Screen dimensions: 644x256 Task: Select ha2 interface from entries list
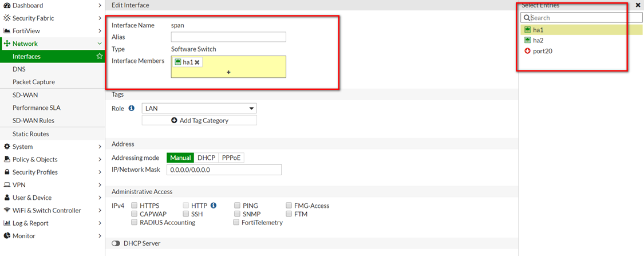pyautogui.click(x=538, y=40)
